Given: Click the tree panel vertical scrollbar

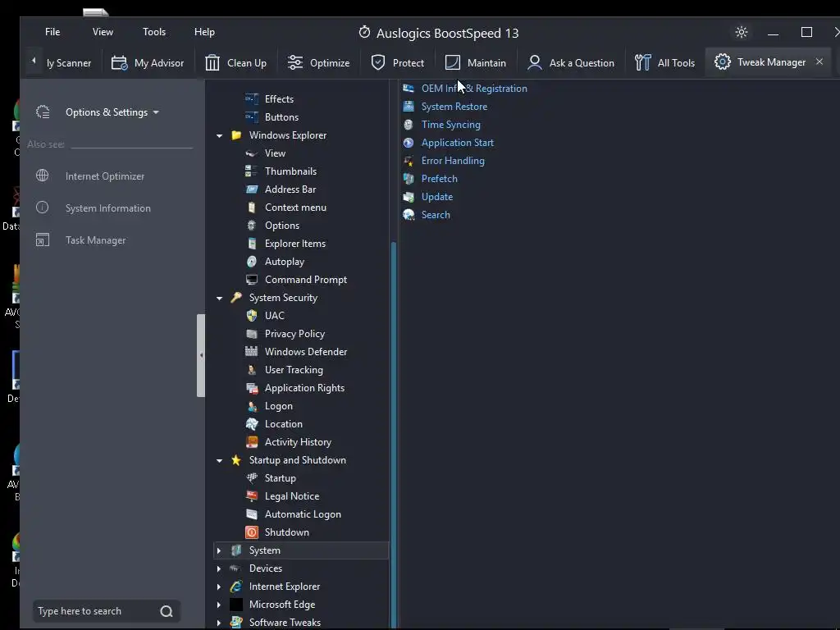Looking at the screenshot, I should pos(394,434).
